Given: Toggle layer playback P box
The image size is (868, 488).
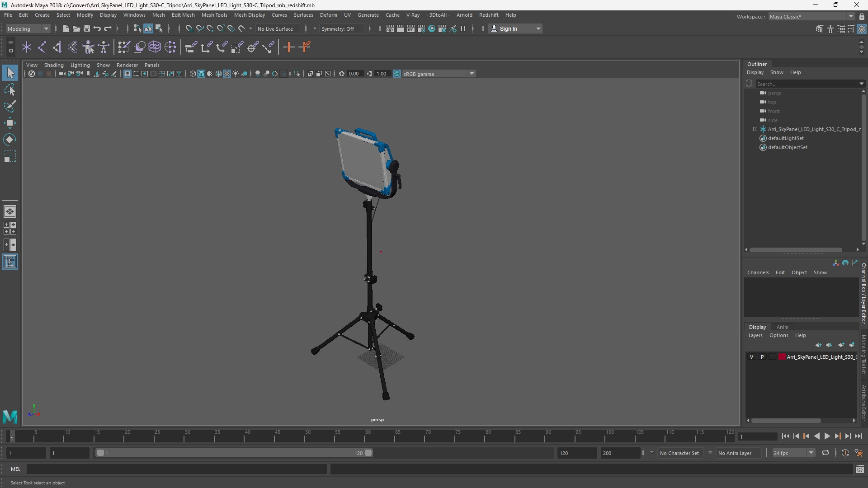Looking at the screenshot, I should pos(762,357).
